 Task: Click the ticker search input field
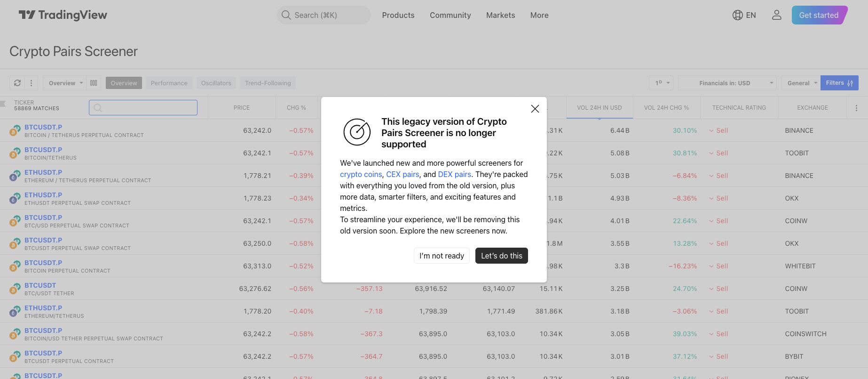[x=143, y=108]
